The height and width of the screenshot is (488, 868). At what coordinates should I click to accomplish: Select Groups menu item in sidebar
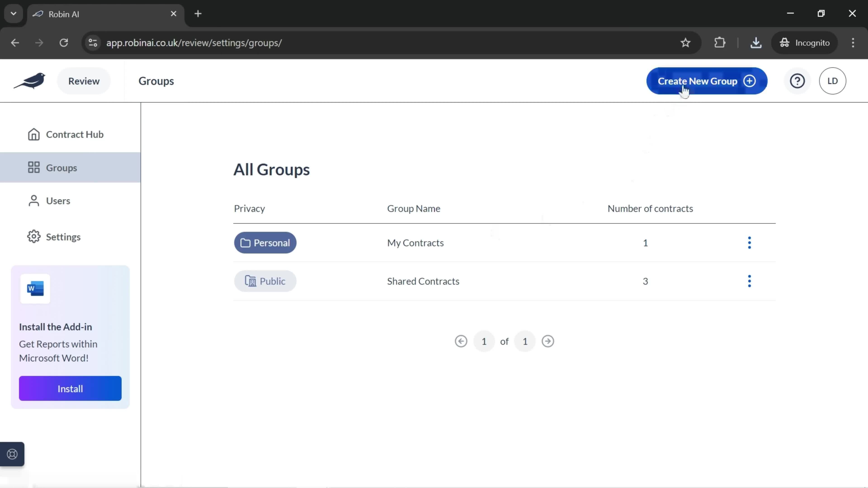click(61, 167)
